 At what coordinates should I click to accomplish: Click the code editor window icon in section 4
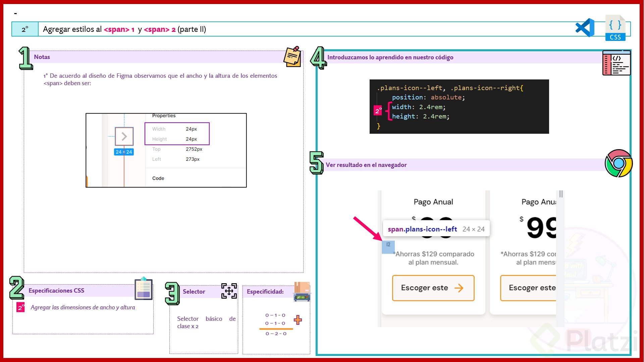(616, 63)
